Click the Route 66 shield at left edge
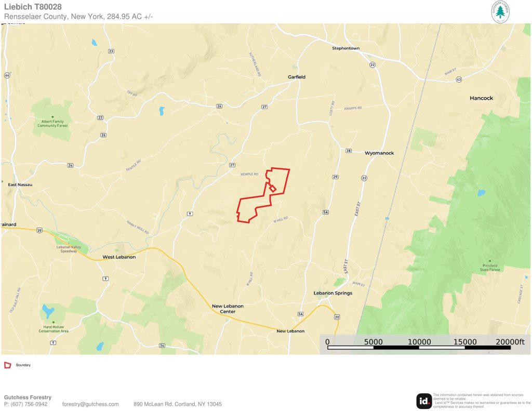532x411 pixels. [x=7, y=75]
